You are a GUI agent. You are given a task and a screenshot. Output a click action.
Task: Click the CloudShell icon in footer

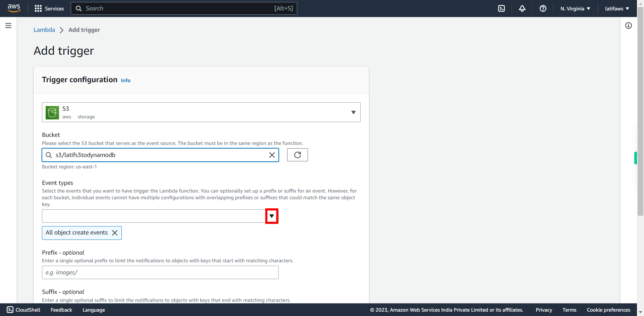pos(10,310)
